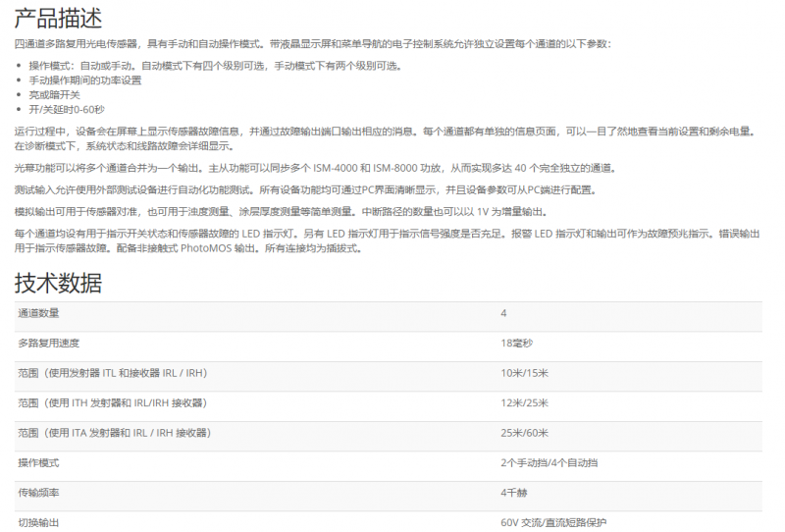Click the 通道数量 table row label
This screenshot has width=785, height=532.
[x=38, y=313]
